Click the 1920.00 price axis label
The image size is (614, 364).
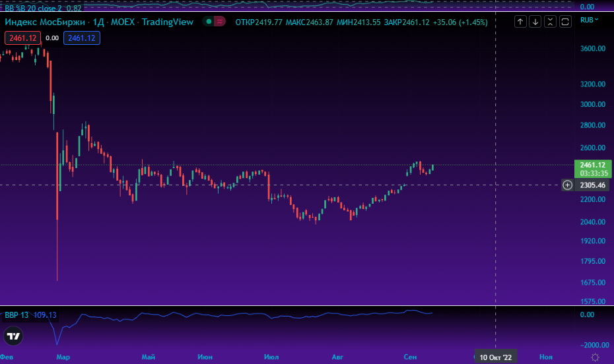pos(592,241)
